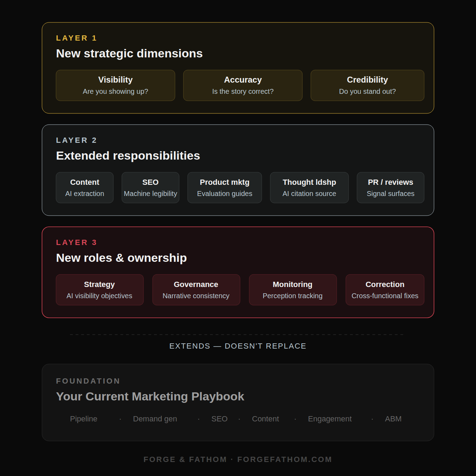Select Engagement in the marketing playbook list
Viewport: 476px width, 476px height.
click(x=329, y=419)
